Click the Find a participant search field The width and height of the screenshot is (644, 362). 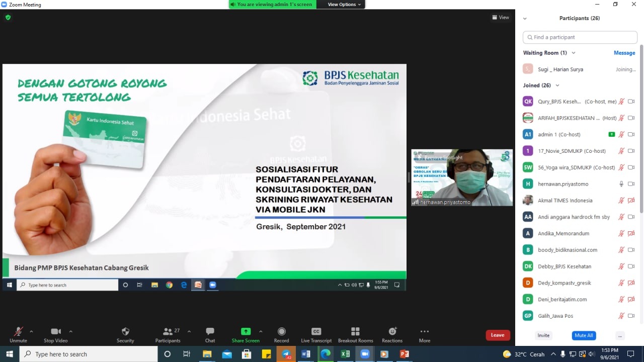click(579, 37)
